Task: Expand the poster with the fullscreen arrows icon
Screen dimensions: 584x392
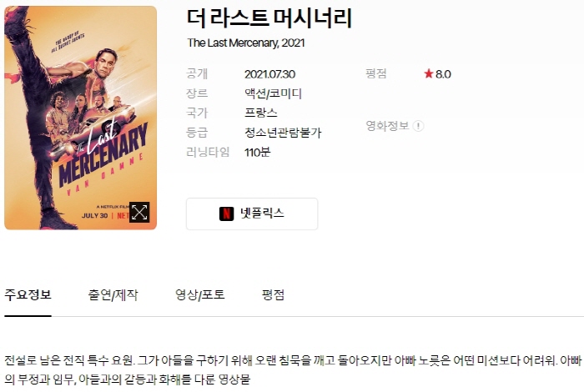Action: coord(139,212)
